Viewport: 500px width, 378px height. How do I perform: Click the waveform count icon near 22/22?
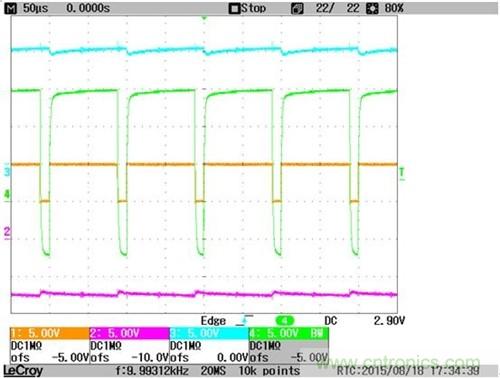pyautogui.click(x=297, y=9)
